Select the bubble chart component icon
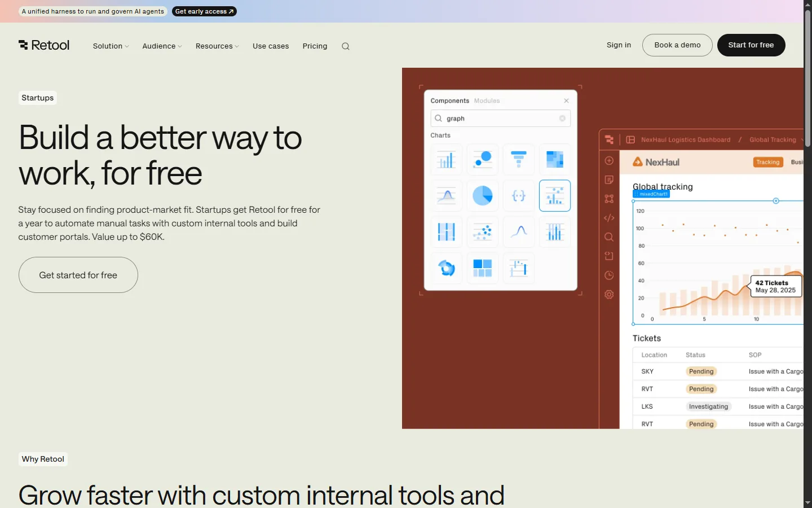This screenshot has height=508, width=812. point(483,160)
